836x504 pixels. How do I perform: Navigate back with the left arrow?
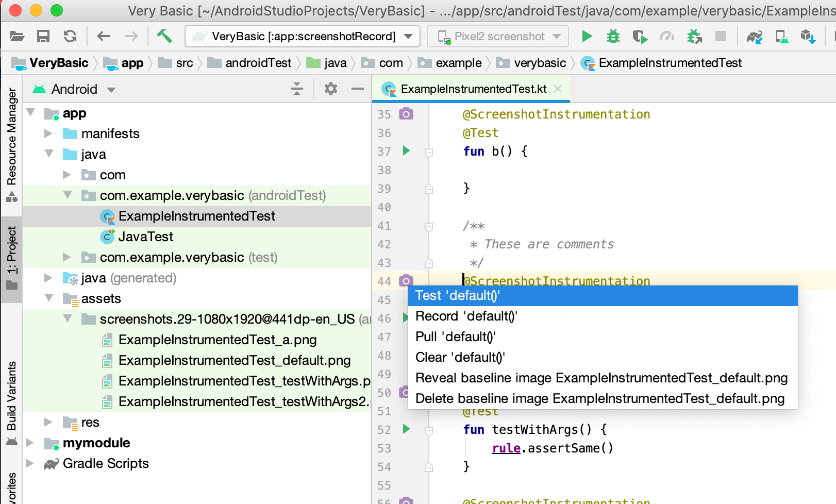pyautogui.click(x=104, y=36)
